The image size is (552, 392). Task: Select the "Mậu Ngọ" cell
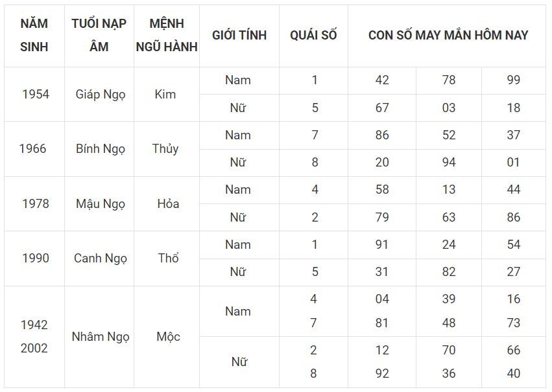[100, 203]
